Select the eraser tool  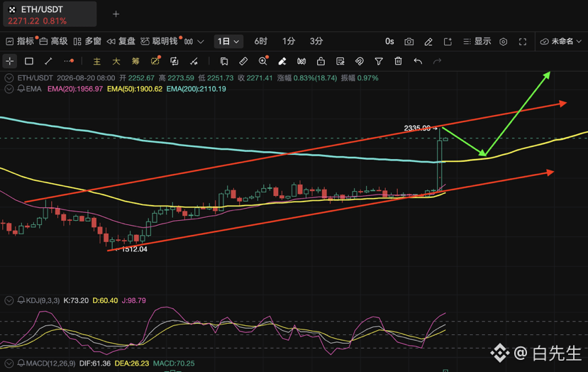[282, 61]
